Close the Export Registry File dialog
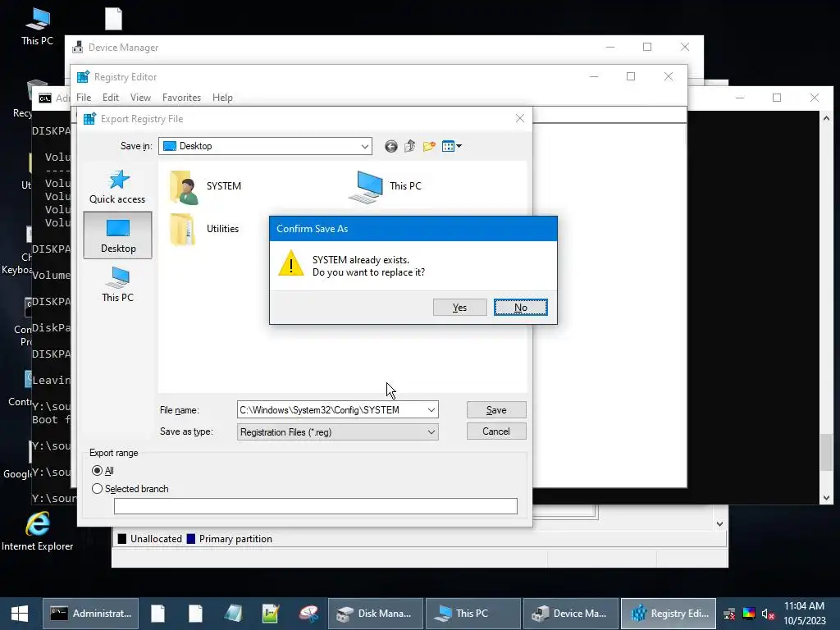840x630 pixels. click(519, 118)
